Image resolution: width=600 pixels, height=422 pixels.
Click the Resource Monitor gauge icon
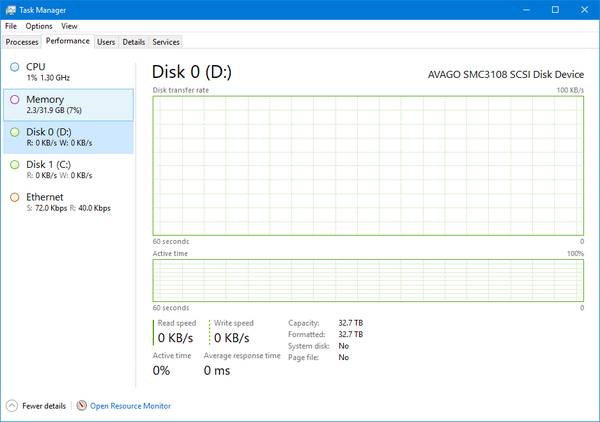[x=82, y=406]
